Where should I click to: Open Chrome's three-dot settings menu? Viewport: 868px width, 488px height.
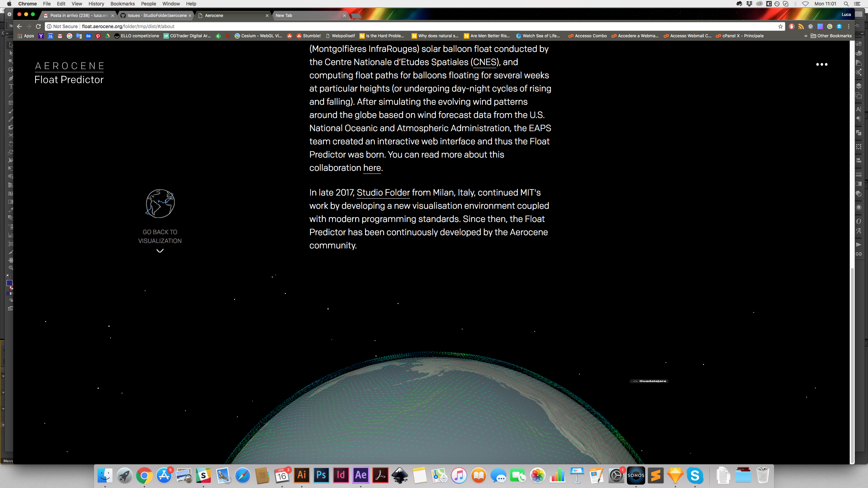point(849,26)
